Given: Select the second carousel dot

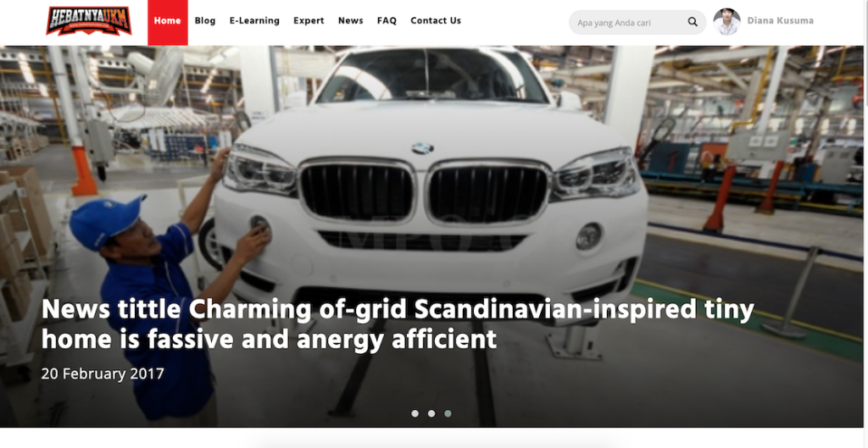Looking at the screenshot, I should 431,413.
